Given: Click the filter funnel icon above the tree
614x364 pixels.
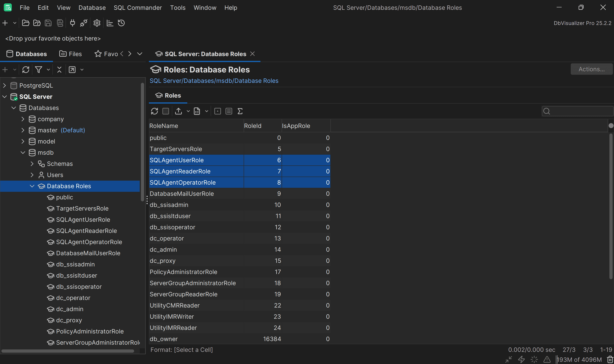Looking at the screenshot, I should [39, 70].
